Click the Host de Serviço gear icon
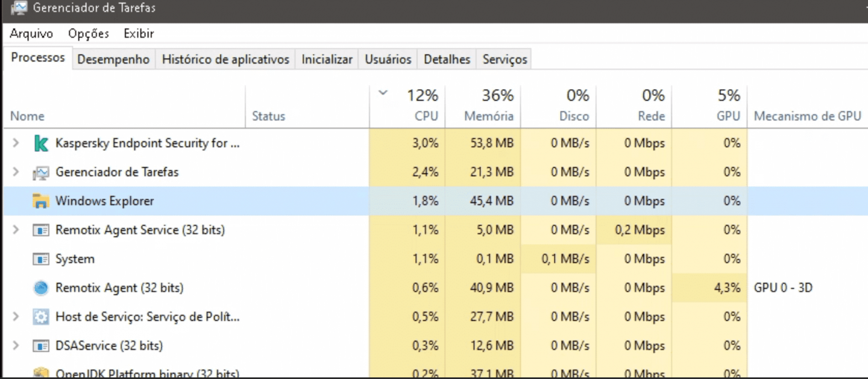The width and height of the screenshot is (868, 379). click(41, 317)
